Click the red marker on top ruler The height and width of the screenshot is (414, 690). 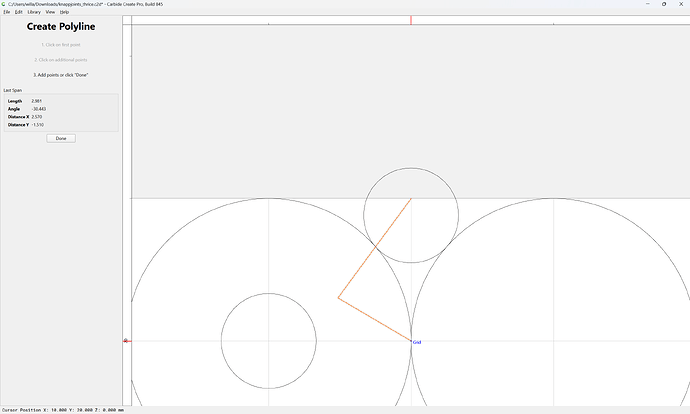411,20
